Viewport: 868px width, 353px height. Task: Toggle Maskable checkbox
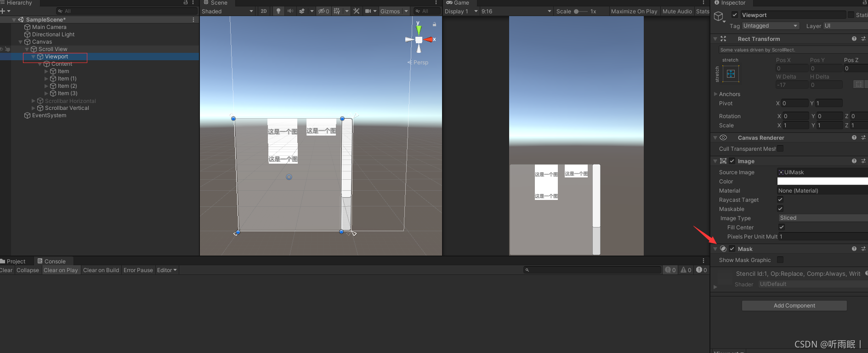point(780,209)
